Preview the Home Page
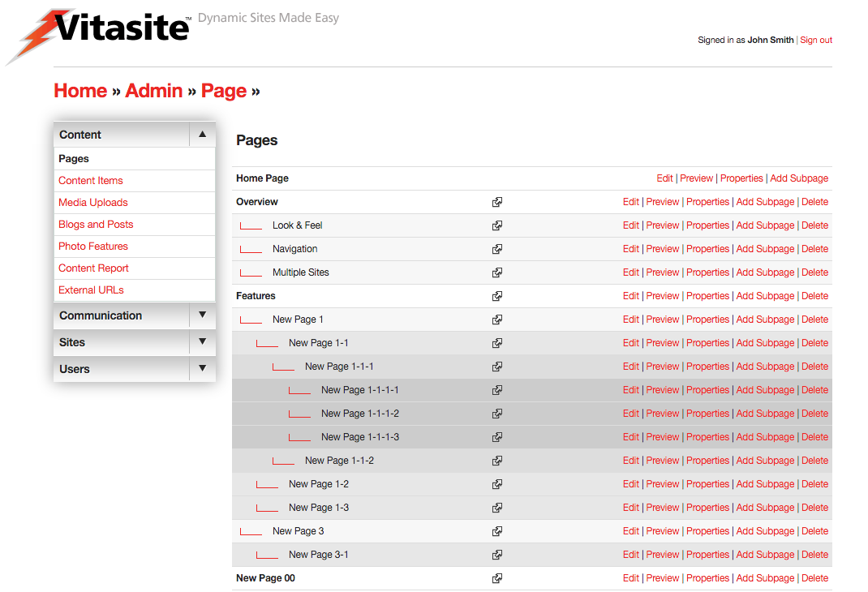This screenshot has height=592, width=868. [696, 178]
